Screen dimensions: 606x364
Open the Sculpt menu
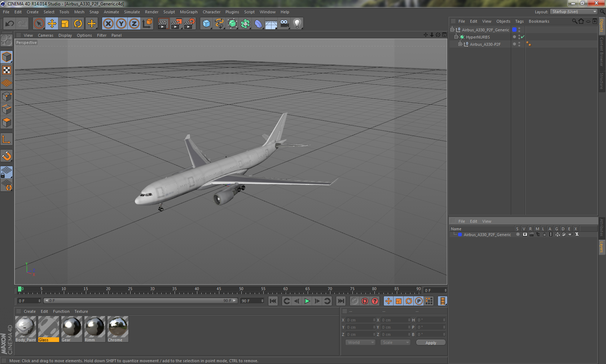(x=169, y=12)
